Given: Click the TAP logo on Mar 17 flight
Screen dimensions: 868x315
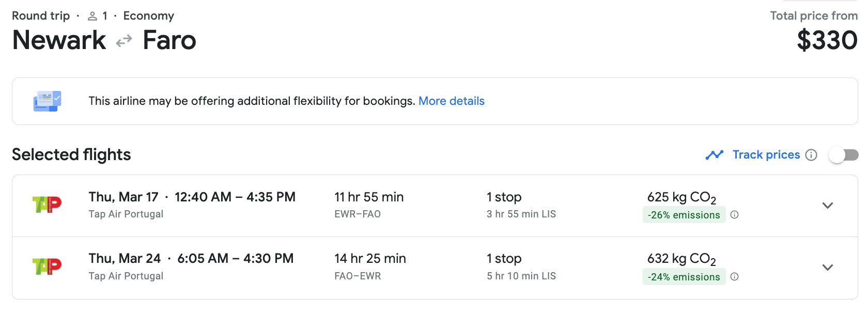Looking at the screenshot, I should (x=47, y=205).
